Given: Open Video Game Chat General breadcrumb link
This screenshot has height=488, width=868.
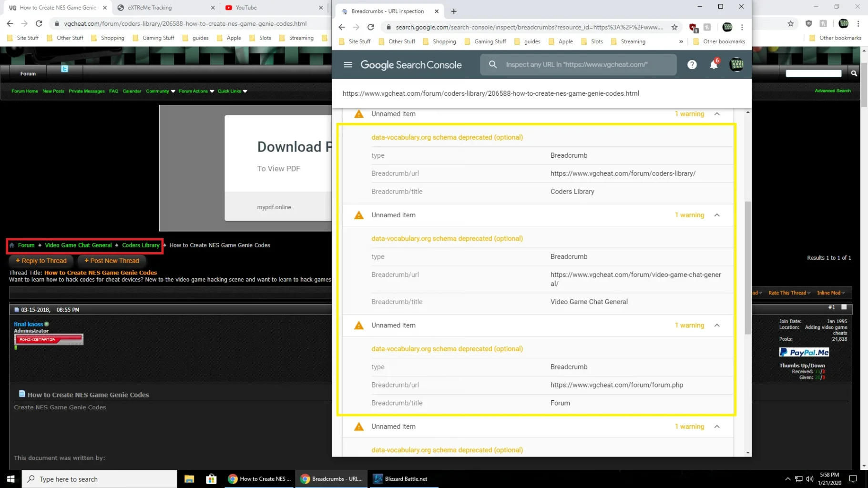Looking at the screenshot, I should point(78,245).
